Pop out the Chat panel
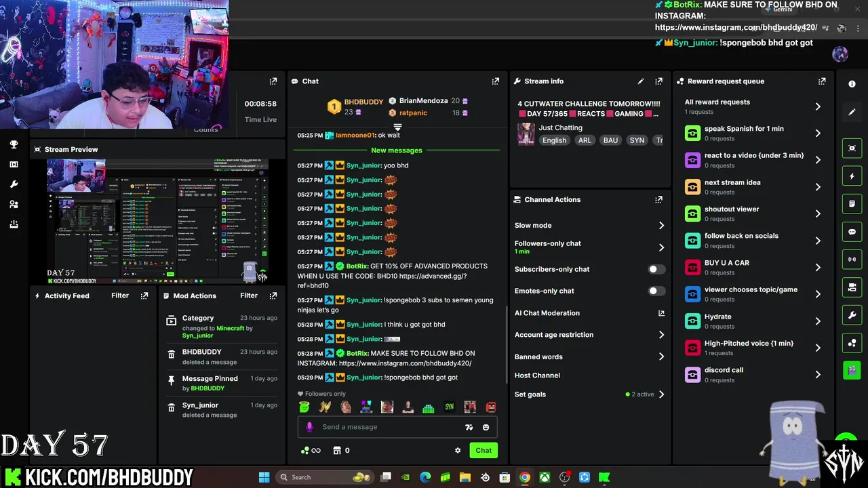This screenshot has width=868, height=488. coord(496,81)
